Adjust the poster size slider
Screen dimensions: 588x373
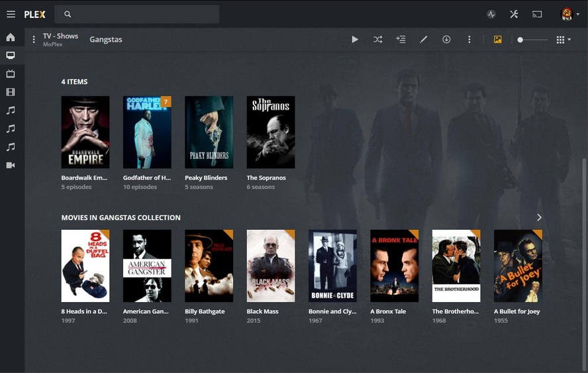(532, 39)
